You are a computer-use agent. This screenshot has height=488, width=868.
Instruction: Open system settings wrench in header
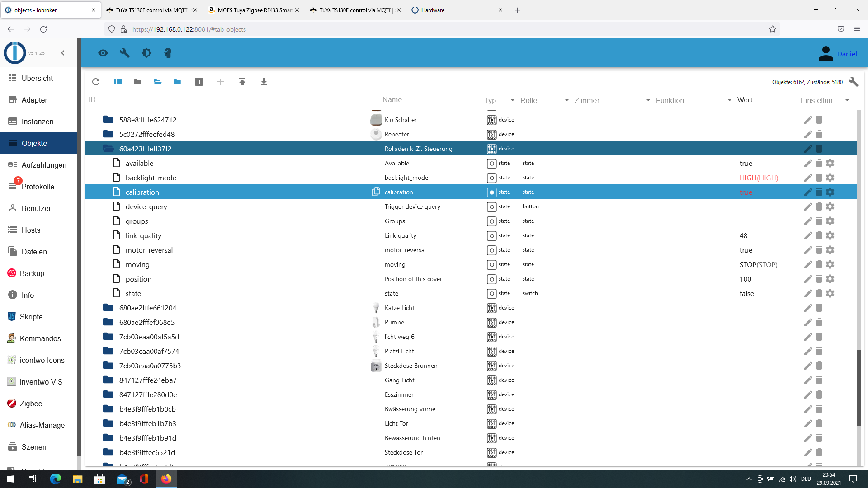click(125, 53)
